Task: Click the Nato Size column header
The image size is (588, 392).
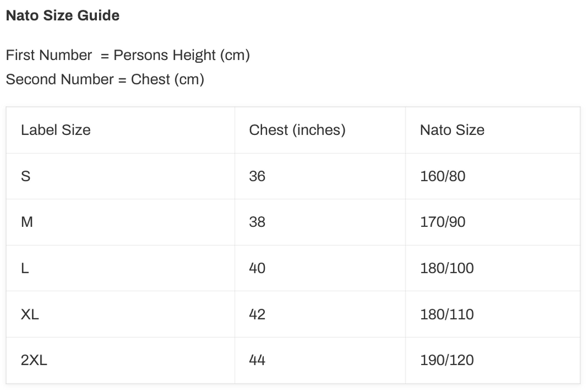Action: pos(452,130)
